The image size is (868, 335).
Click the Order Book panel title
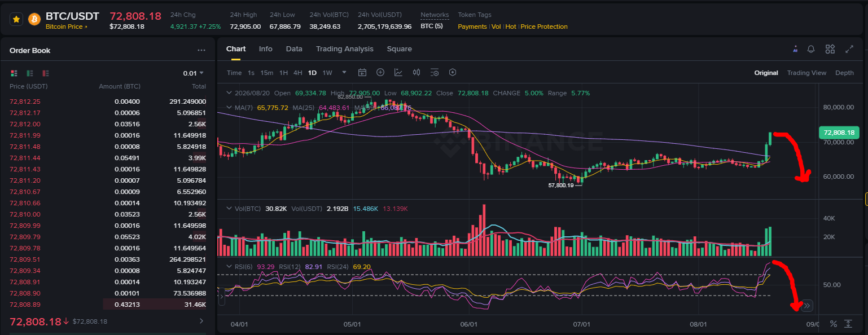[30, 50]
